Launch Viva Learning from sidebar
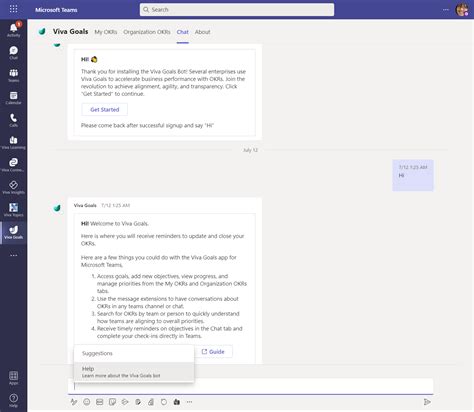 point(13,142)
